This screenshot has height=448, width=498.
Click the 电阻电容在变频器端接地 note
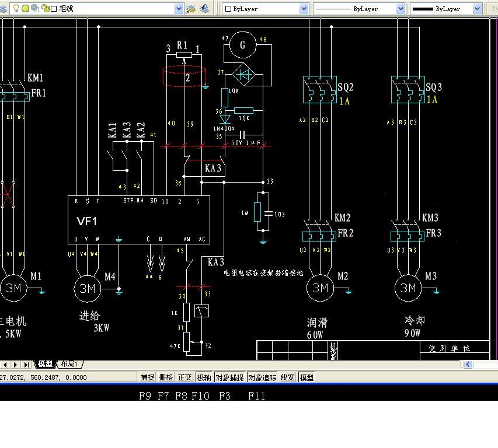[263, 273]
